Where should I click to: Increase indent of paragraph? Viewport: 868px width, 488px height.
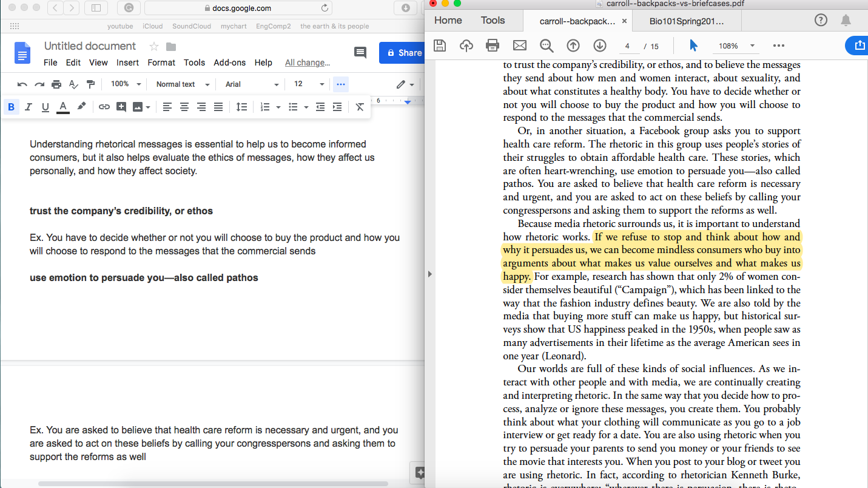(x=338, y=107)
